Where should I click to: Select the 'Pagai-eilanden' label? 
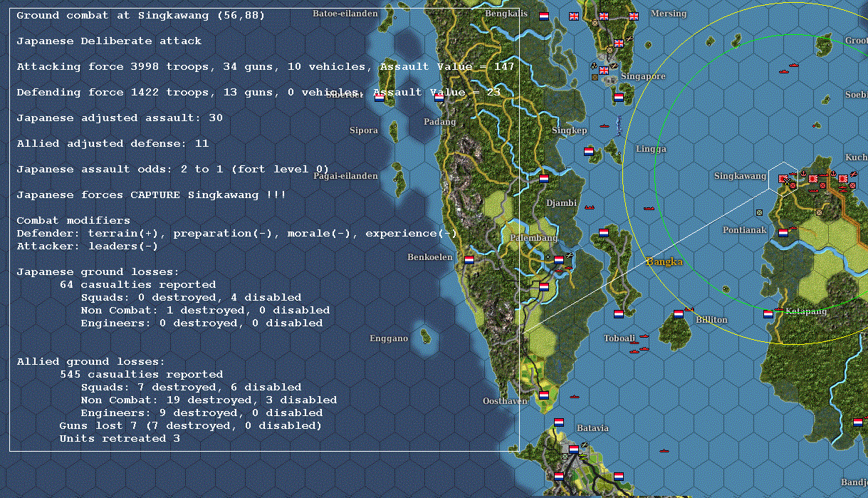pyautogui.click(x=345, y=176)
